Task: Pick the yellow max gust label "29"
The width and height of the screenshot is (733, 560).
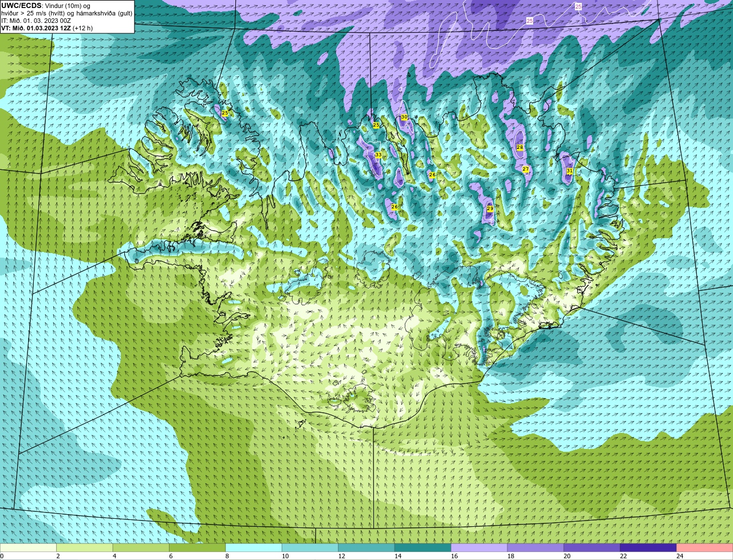Action: pos(490,208)
